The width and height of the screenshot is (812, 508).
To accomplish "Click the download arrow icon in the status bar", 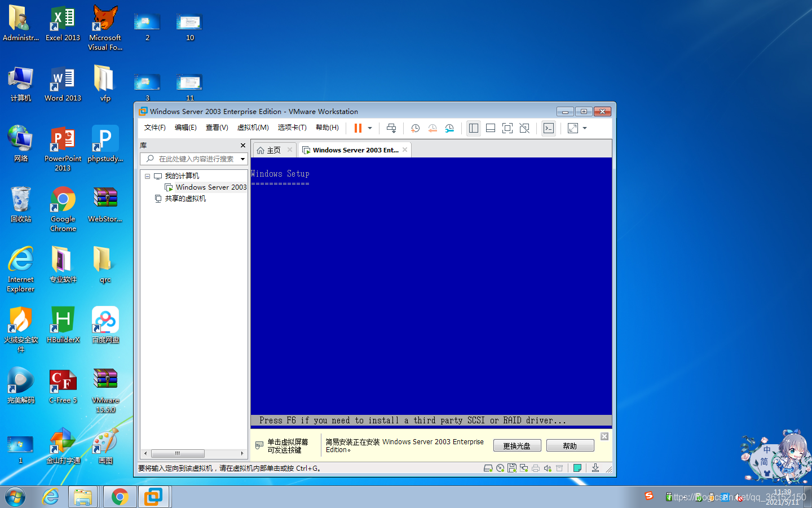I will (x=595, y=468).
